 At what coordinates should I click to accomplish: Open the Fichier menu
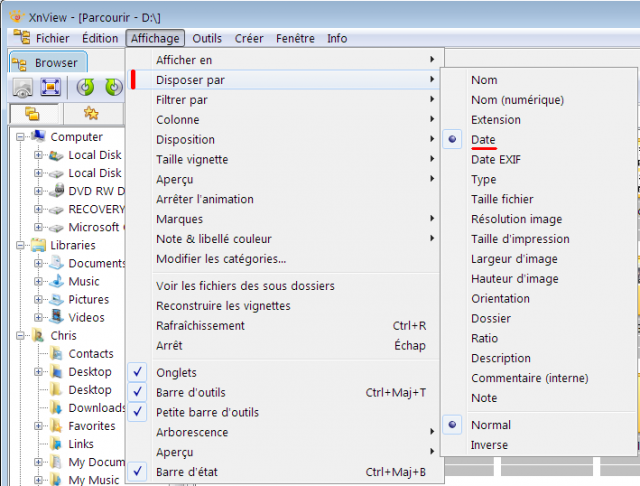[x=52, y=38]
